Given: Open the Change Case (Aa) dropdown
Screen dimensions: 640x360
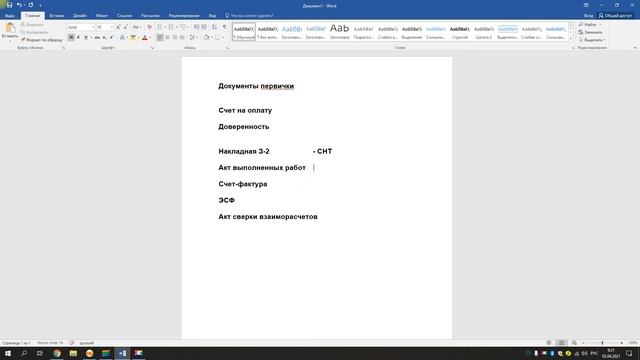Looking at the screenshot, I should pos(137,27).
